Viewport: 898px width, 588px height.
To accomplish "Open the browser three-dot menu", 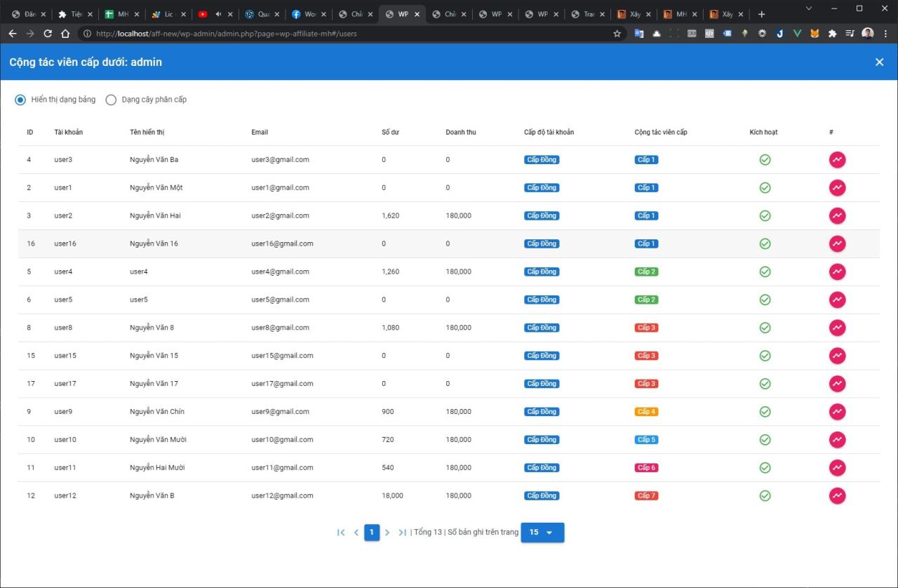I will (x=885, y=33).
